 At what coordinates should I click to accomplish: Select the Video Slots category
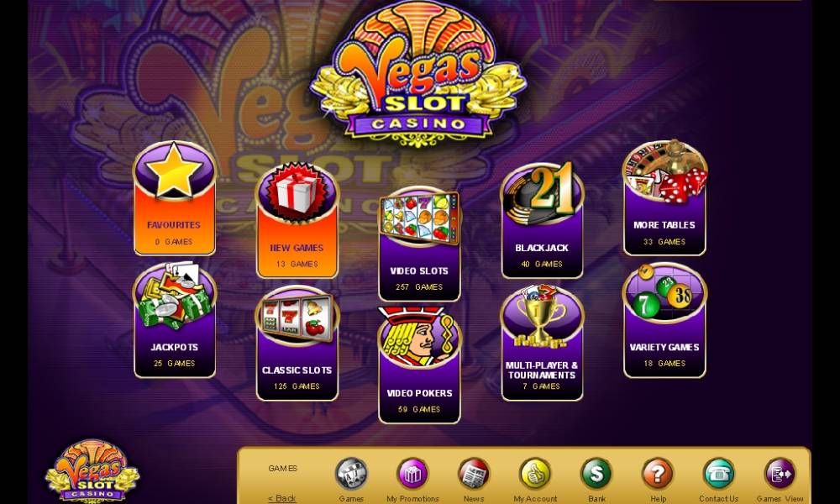point(419,244)
